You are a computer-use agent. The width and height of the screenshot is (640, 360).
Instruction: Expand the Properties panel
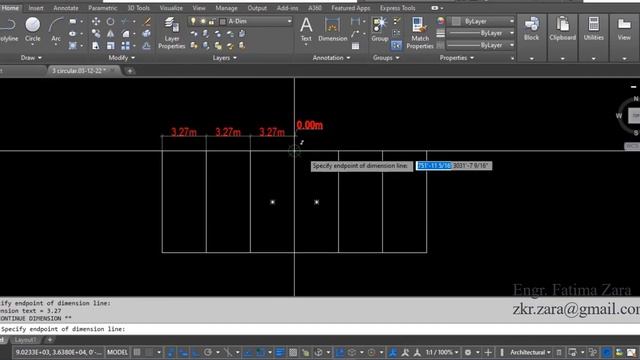pos(457,58)
